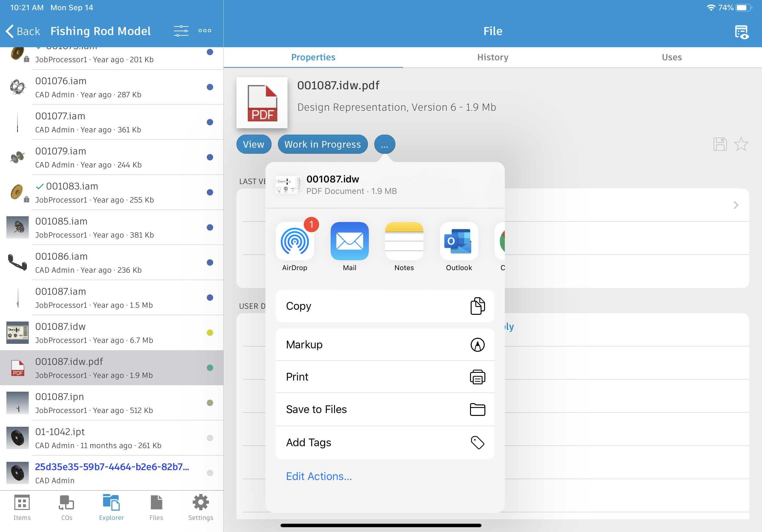762x532 pixels.
Task: Open more actions with the ... button
Action: click(x=384, y=144)
